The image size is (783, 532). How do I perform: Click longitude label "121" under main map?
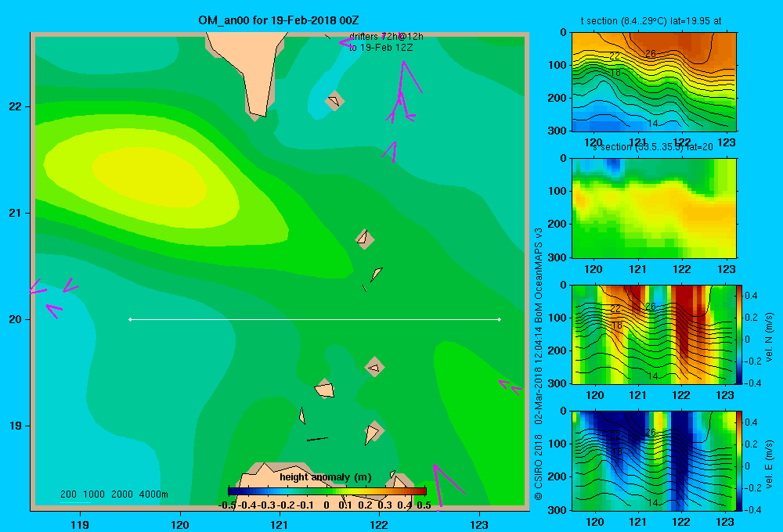tap(280, 524)
